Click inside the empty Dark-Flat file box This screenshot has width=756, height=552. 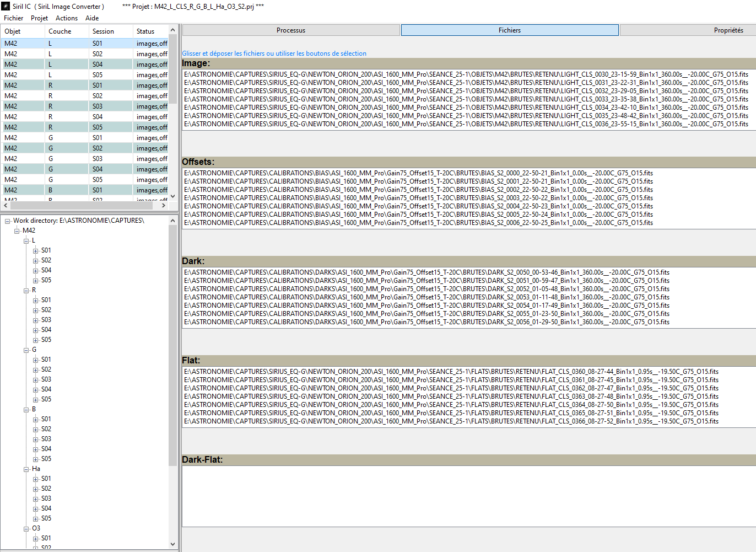[x=468, y=496]
